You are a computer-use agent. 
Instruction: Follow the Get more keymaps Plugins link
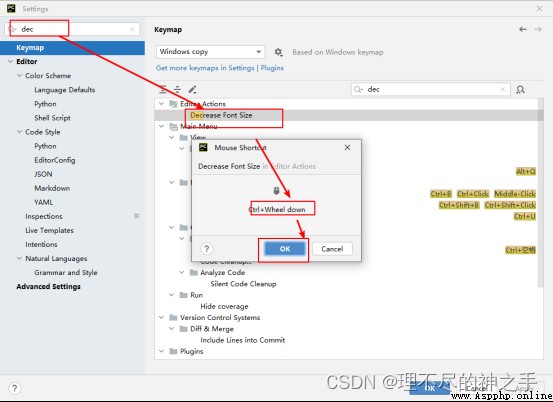(220, 68)
